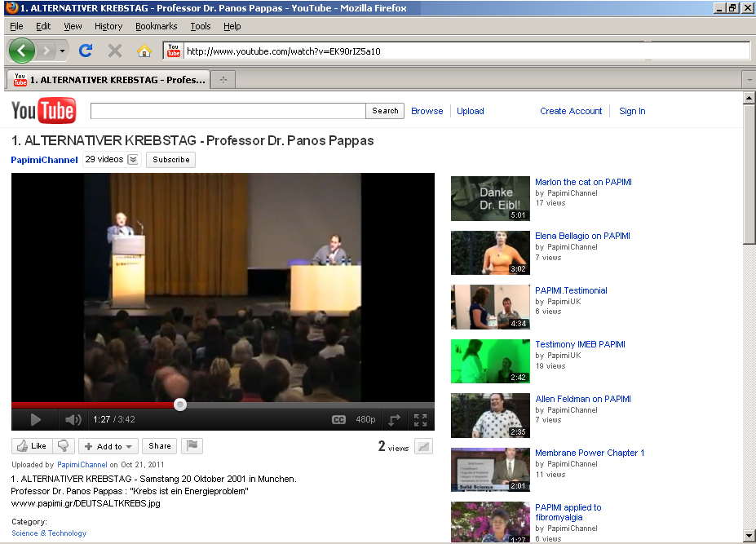Open a new tab with the plus button
This screenshot has width=756, height=544.
tap(223, 80)
